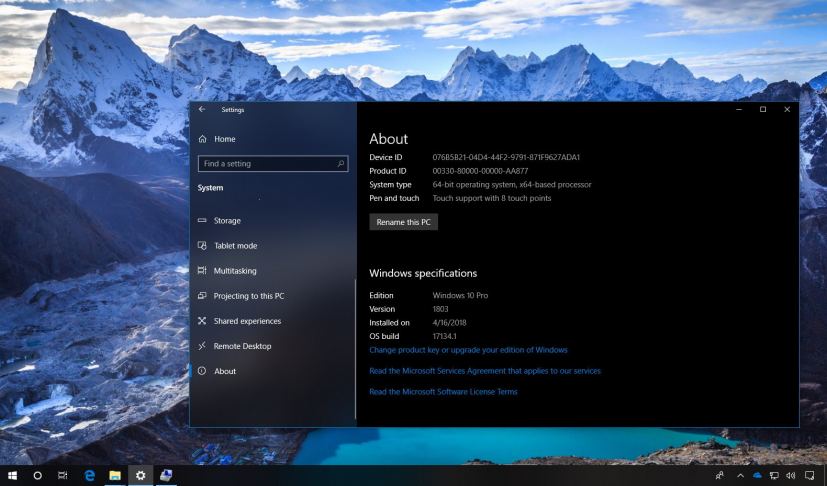Click the sidebar vertical scrollbar
Image resolution: width=827 pixels, height=486 pixels.
click(x=355, y=348)
